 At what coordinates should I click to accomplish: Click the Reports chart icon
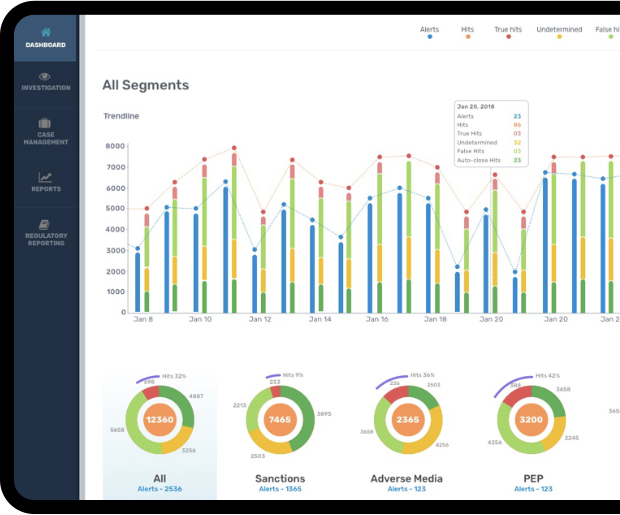pyautogui.click(x=45, y=177)
